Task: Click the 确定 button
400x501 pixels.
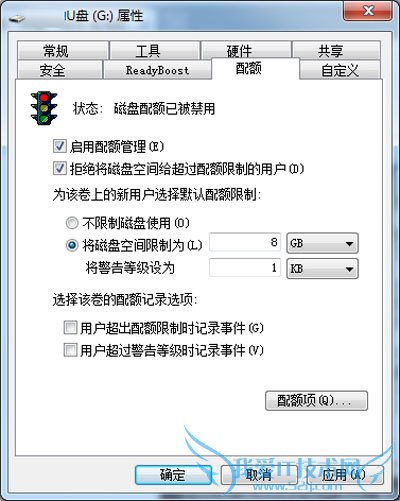Action: click(x=173, y=475)
